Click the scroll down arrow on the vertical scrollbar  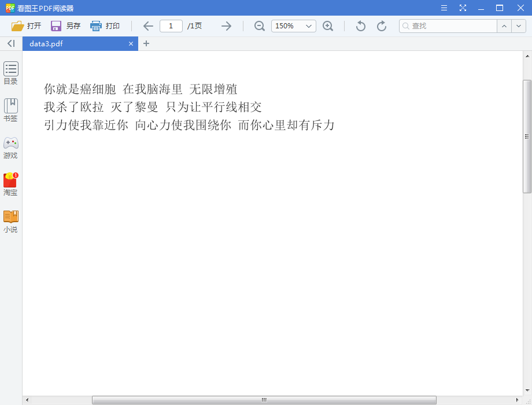[x=527, y=391]
